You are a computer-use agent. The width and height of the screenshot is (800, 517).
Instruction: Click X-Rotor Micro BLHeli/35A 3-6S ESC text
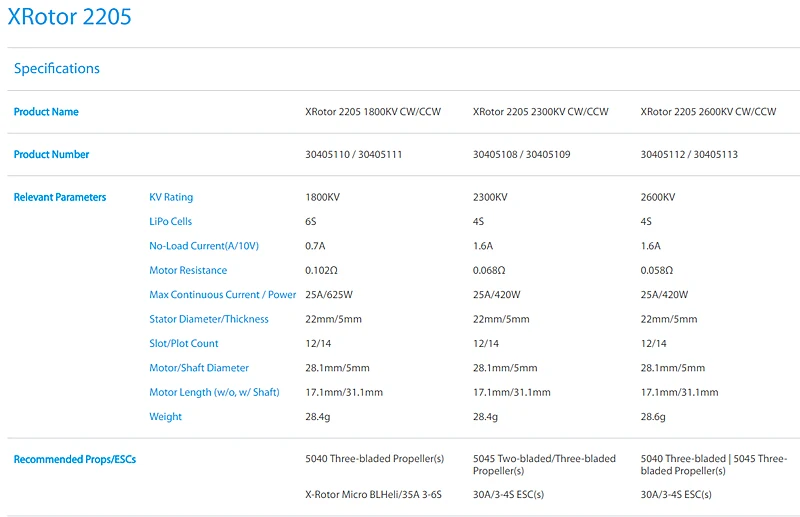pos(373,495)
